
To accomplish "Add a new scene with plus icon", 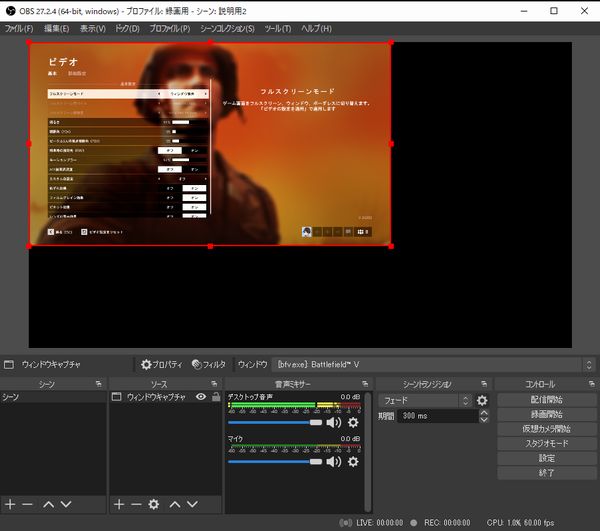I will tap(10, 504).
